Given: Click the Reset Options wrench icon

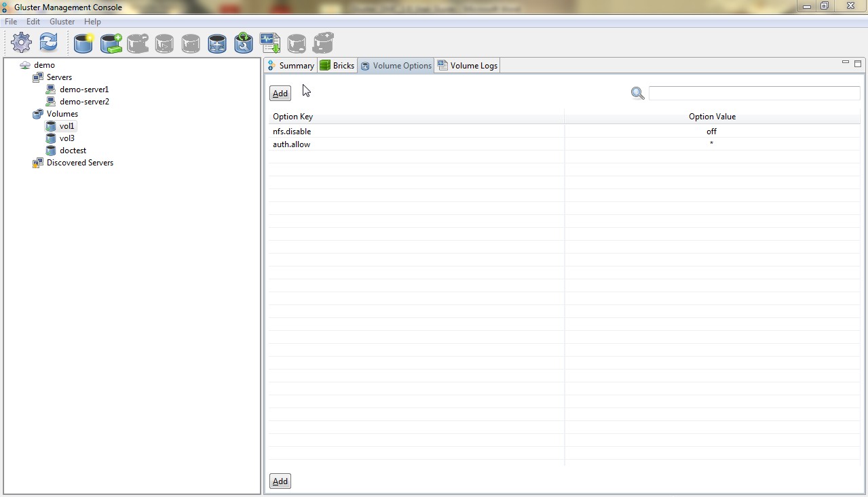Looking at the screenshot, I should click(x=244, y=43).
